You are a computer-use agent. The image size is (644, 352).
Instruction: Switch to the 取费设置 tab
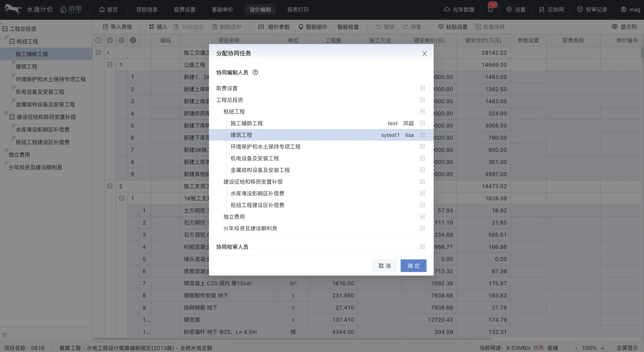point(184,9)
